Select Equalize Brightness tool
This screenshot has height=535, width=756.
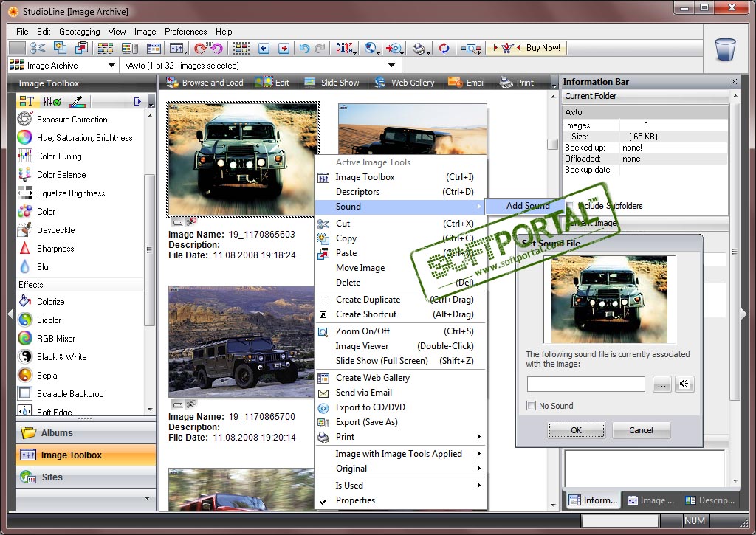pyautogui.click(x=71, y=193)
